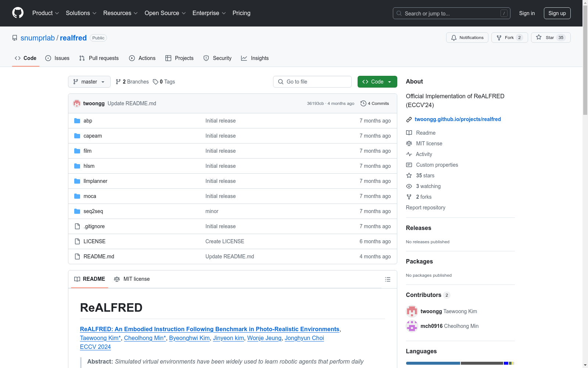
Task: Switch to the Actions tab
Action: [142, 58]
